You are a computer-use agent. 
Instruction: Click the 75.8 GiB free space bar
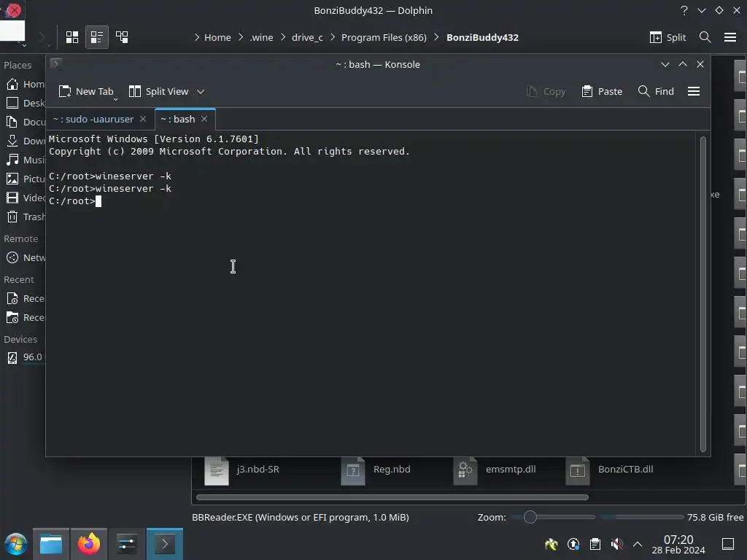pyautogui.click(x=642, y=517)
